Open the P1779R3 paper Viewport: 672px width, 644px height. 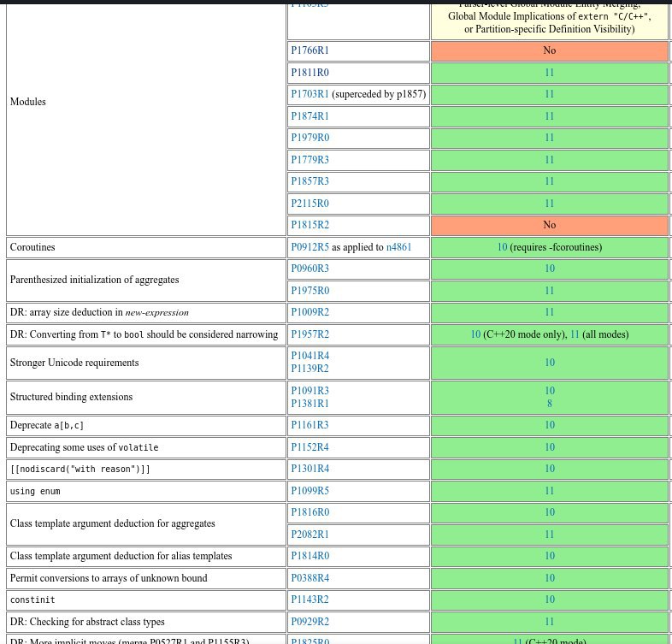pyautogui.click(x=309, y=160)
